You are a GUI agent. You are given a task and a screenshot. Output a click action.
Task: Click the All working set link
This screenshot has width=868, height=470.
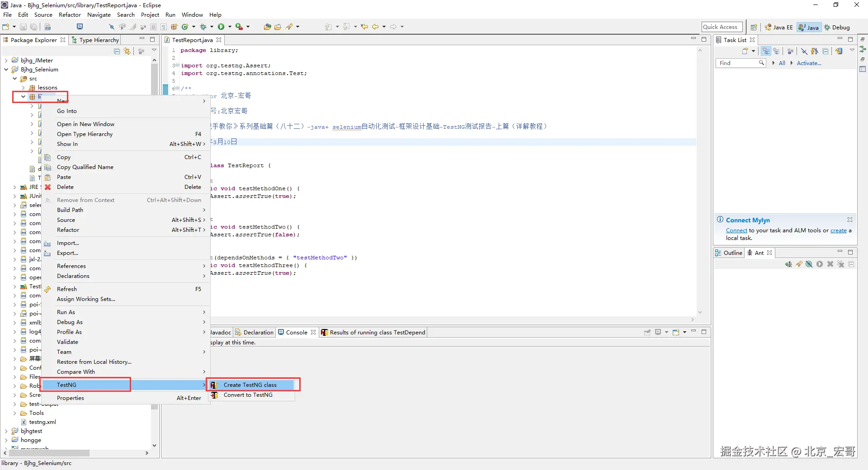click(x=782, y=63)
